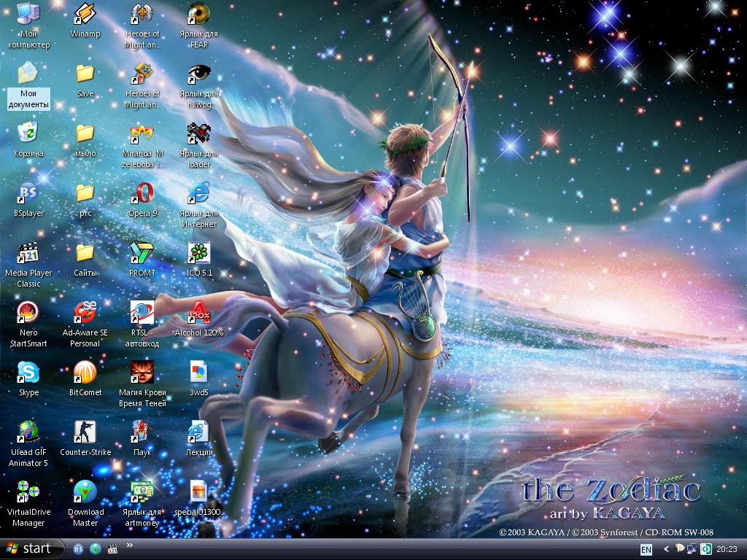
Task: Select the Сайты folder
Action: [x=85, y=260]
